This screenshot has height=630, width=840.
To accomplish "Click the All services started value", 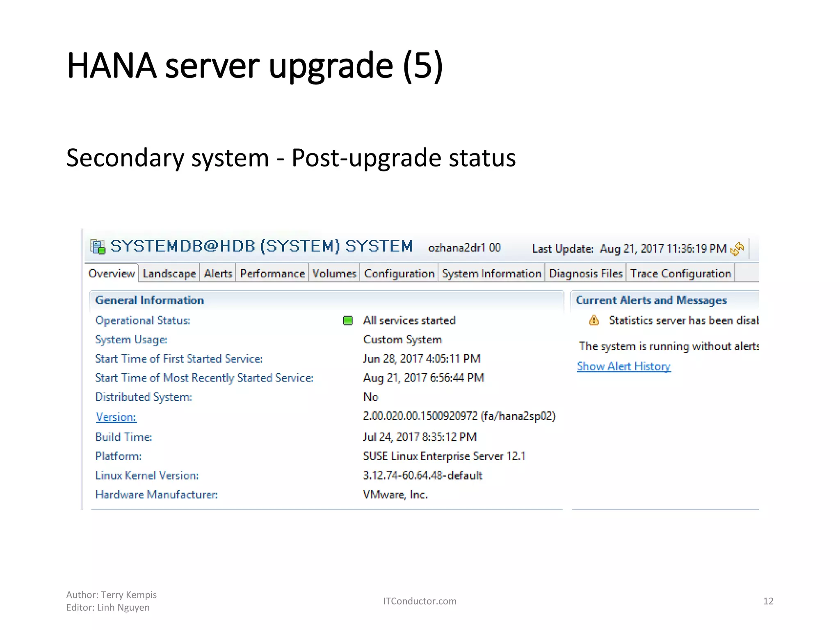I will [409, 320].
